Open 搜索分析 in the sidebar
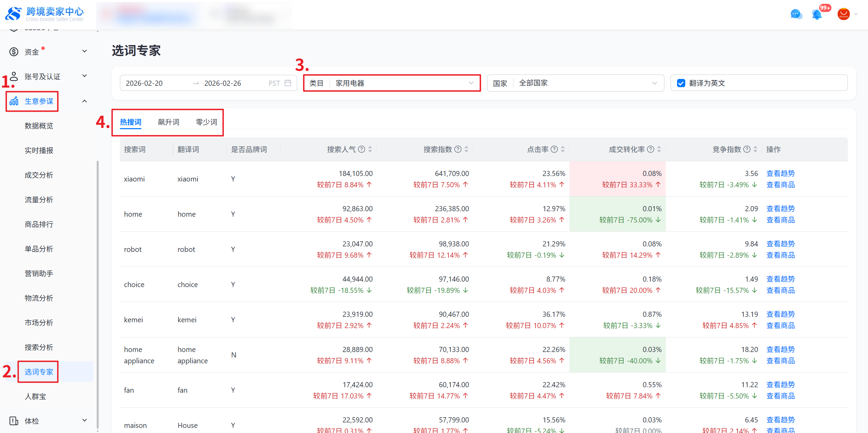Image resolution: width=868 pixels, height=433 pixels. (x=39, y=347)
